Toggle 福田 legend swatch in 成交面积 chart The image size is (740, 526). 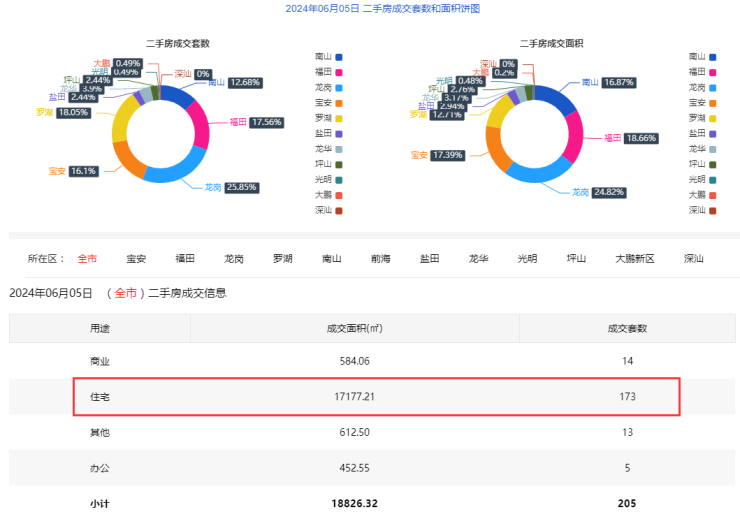(713, 73)
